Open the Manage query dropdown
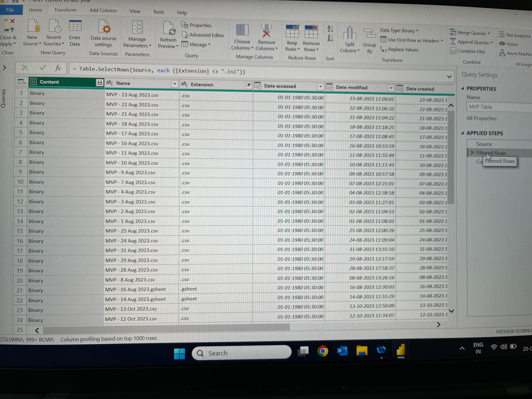 (x=196, y=44)
